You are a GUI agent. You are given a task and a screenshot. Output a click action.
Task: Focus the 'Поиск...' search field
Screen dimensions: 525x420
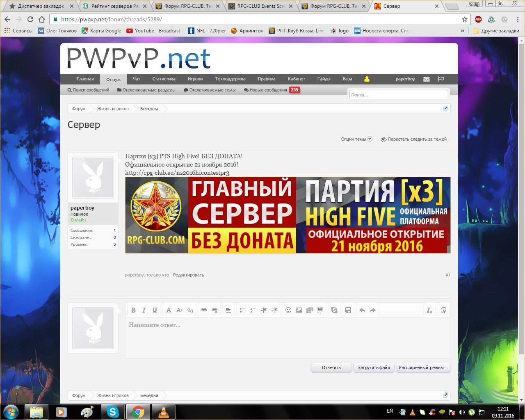[x=398, y=95]
